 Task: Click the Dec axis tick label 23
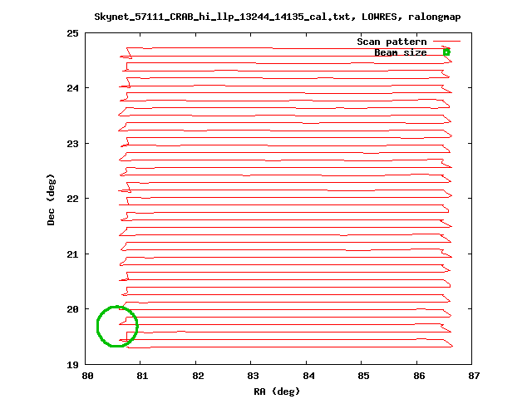[x=72, y=144]
